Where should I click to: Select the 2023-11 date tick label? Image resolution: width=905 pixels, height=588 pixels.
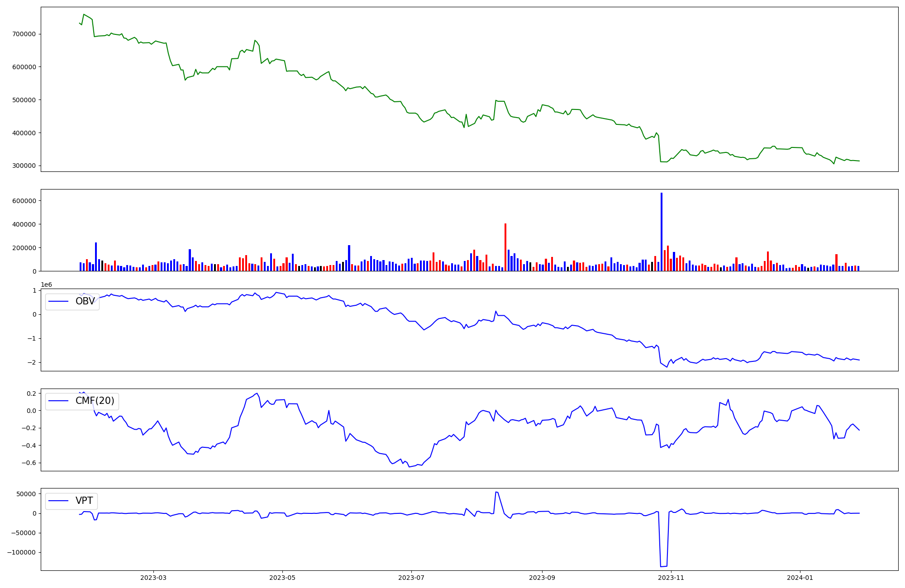click(671, 578)
